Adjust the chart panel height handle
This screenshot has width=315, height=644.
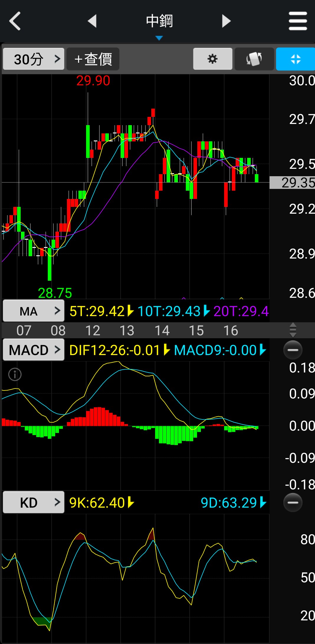pyautogui.click(x=293, y=330)
